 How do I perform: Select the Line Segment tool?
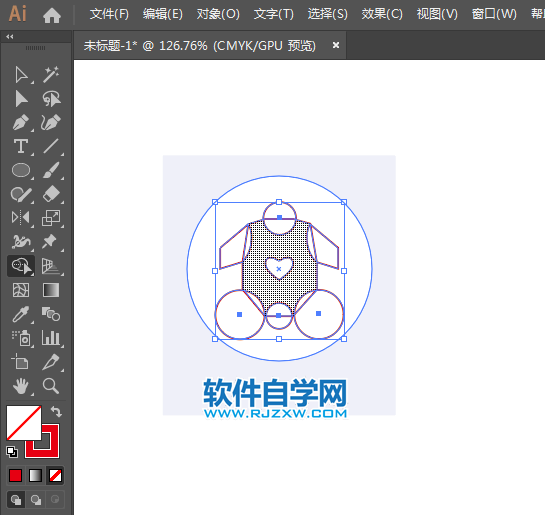pyautogui.click(x=51, y=146)
